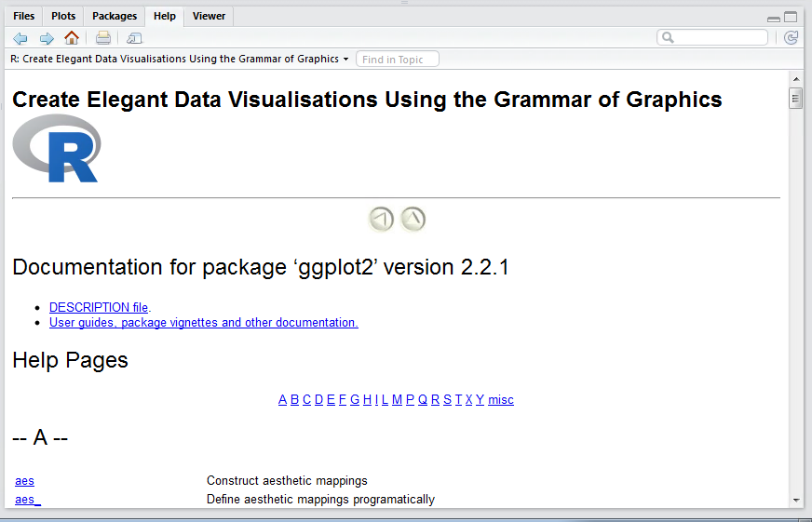The height and width of the screenshot is (522, 812).
Task: Jump to index letter B
Action: 294,399
